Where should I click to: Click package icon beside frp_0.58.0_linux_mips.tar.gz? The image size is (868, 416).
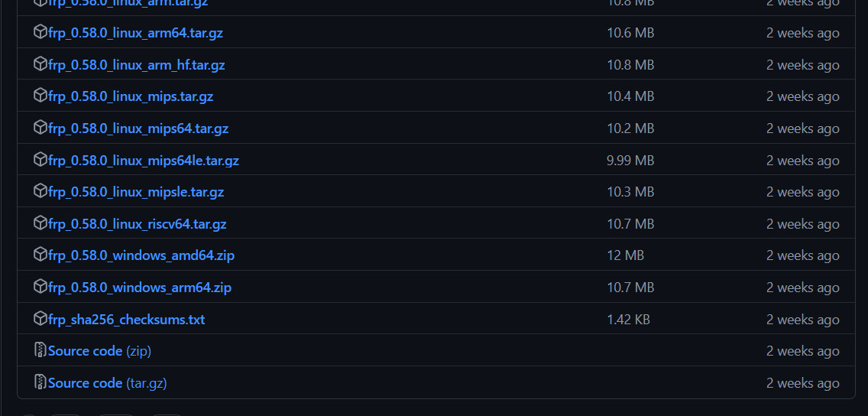click(x=40, y=96)
